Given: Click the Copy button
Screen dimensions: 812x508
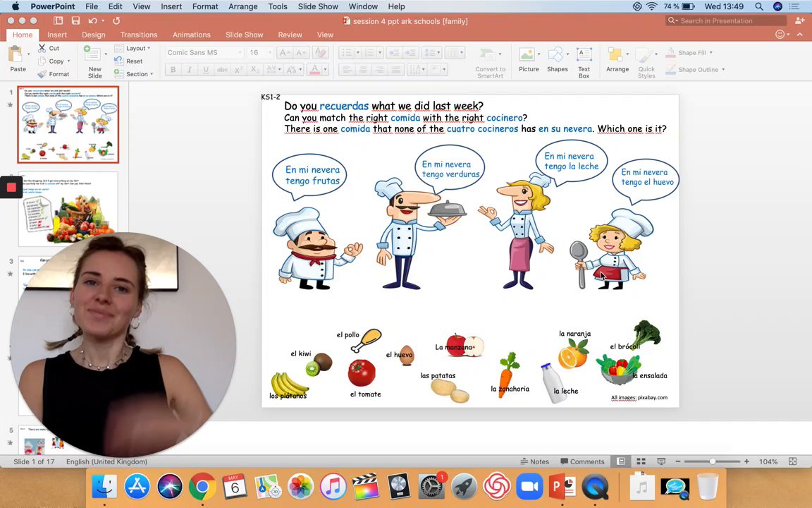Looking at the screenshot, I should tap(51, 61).
